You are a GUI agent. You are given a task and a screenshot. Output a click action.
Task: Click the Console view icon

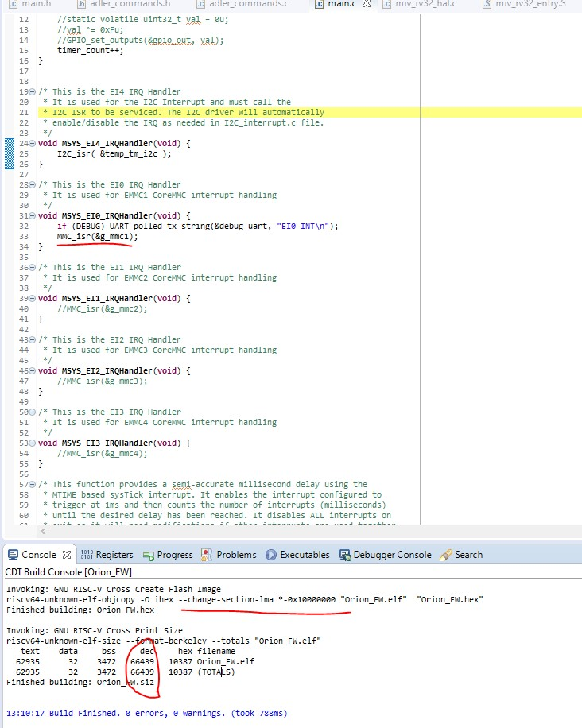(x=13, y=555)
